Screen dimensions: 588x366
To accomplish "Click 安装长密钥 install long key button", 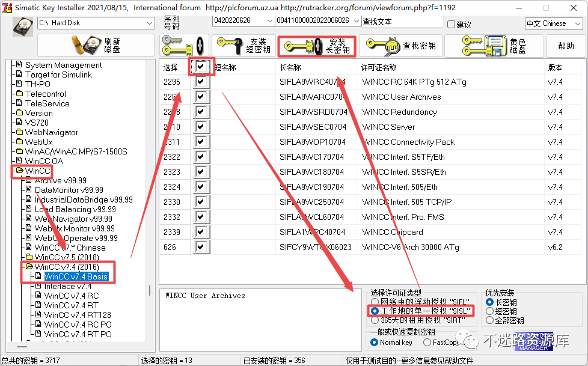I will coord(317,46).
